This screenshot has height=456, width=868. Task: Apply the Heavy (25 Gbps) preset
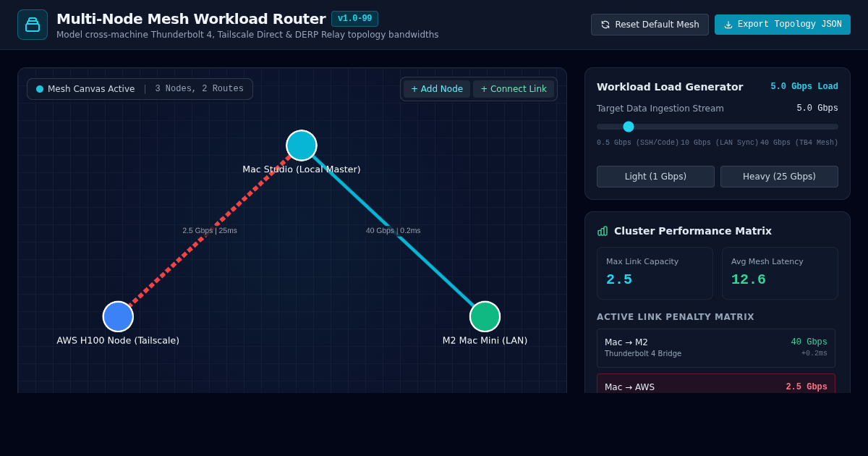(779, 177)
